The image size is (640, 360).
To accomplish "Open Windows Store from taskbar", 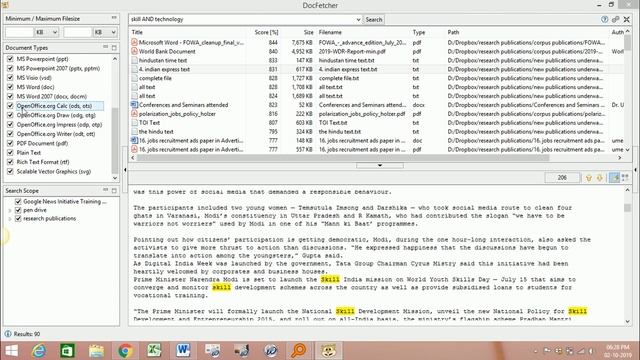I will pyautogui.click(x=67, y=351).
